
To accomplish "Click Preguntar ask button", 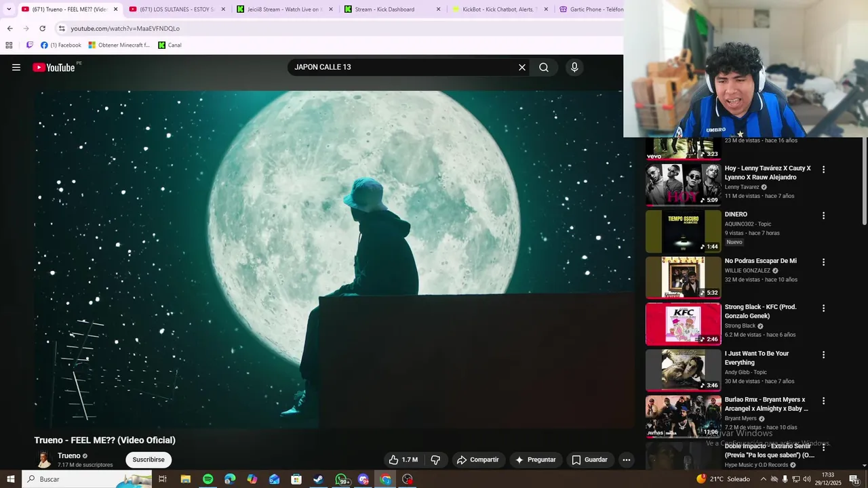I will [536, 460].
